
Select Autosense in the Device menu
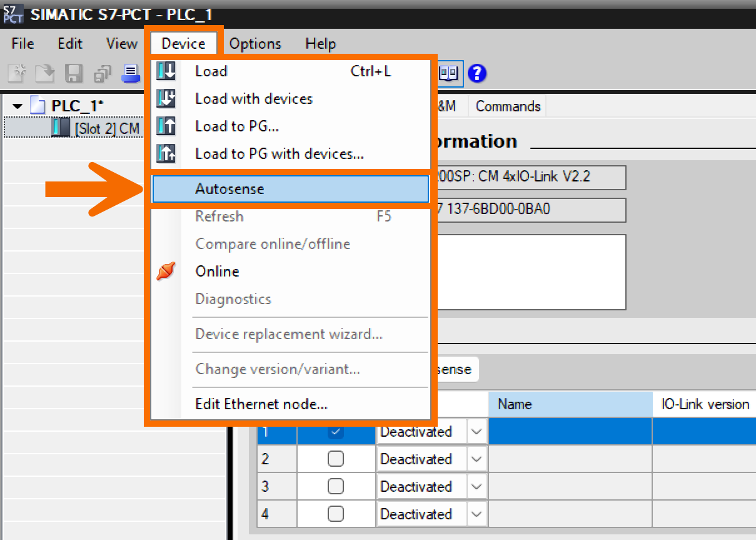point(290,189)
